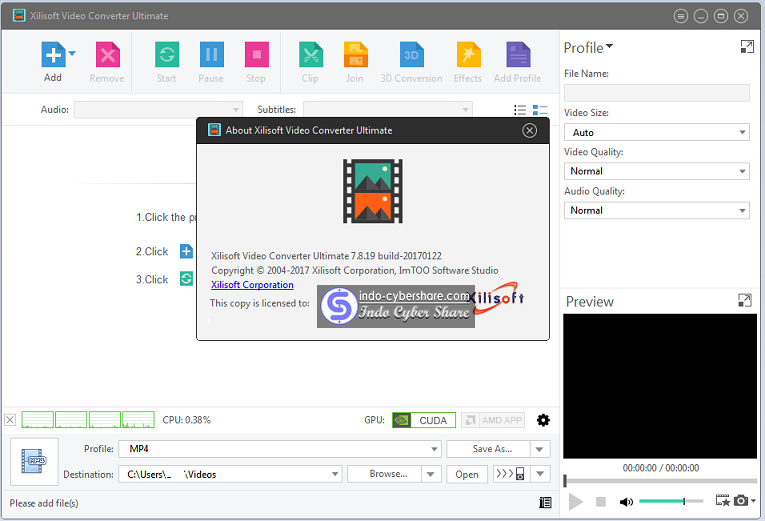
Task: Click the Remove toolbar icon
Action: tap(107, 55)
